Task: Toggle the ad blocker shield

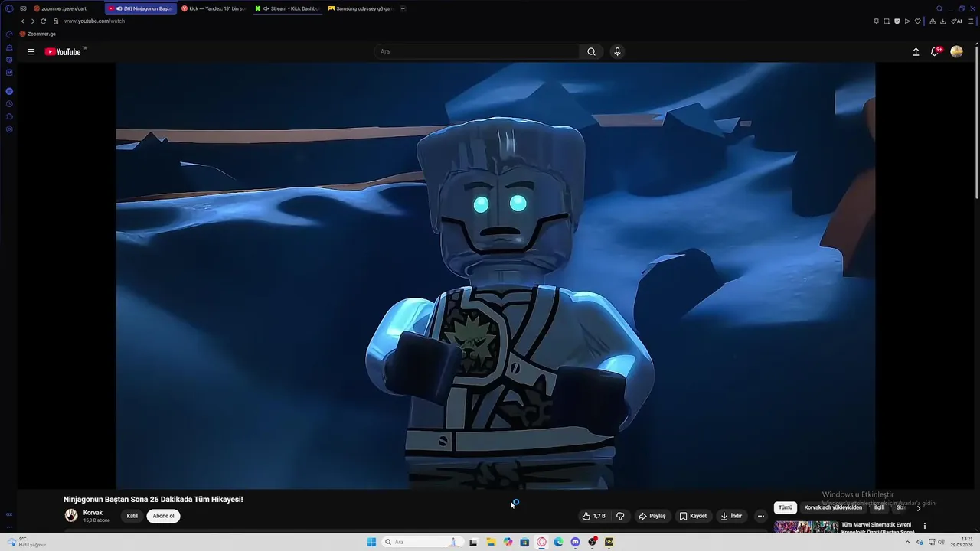Action: coord(897,21)
